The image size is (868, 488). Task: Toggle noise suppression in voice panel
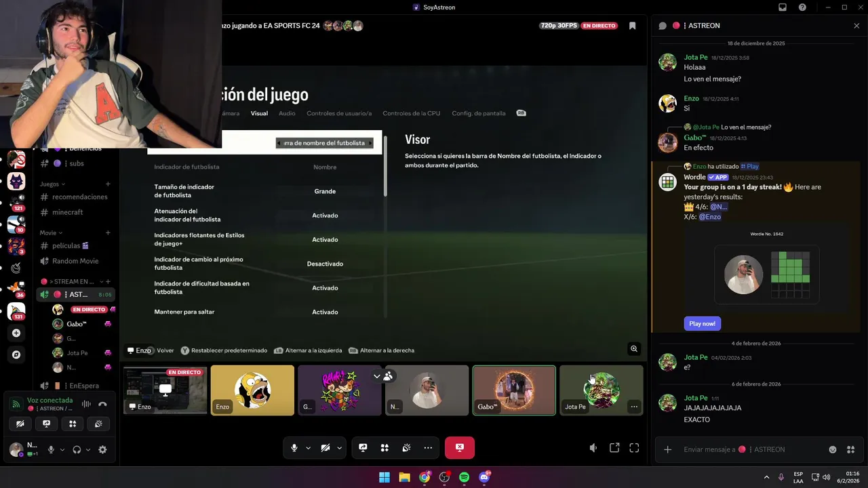coord(86,404)
